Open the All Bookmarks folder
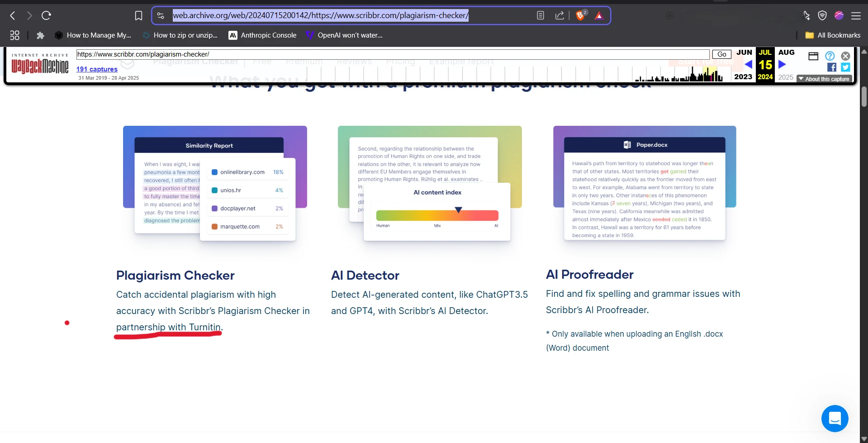This screenshot has width=868, height=443. [833, 35]
